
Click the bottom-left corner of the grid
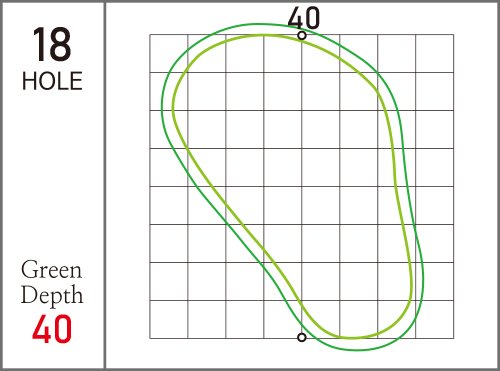150,338
